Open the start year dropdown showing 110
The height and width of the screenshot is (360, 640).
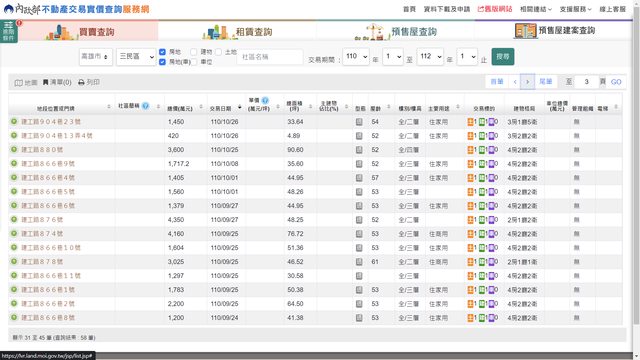pos(356,56)
